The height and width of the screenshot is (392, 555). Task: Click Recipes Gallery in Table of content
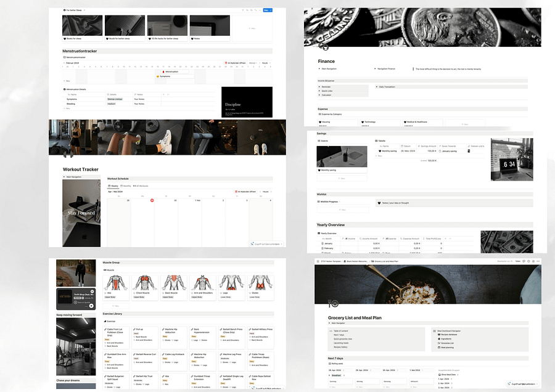(340, 347)
